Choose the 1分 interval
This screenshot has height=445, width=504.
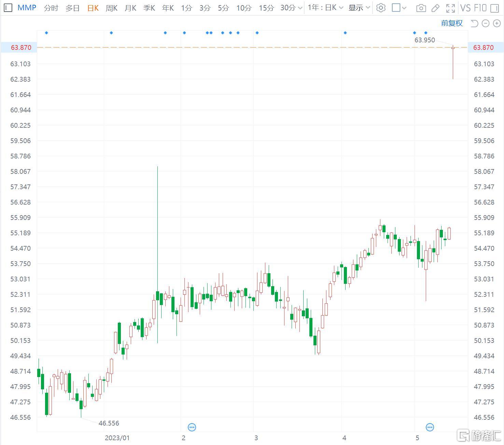pos(186,8)
